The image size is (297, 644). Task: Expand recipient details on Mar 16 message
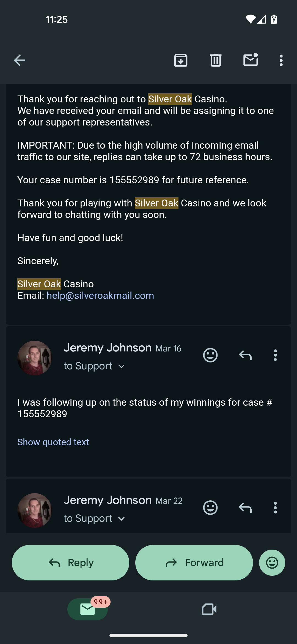pos(122,366)
